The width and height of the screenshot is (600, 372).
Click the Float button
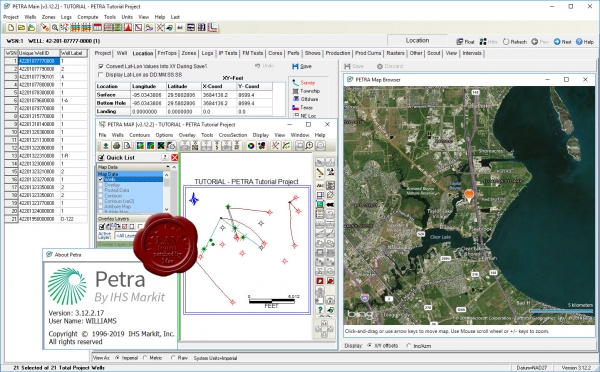(465, 42)
